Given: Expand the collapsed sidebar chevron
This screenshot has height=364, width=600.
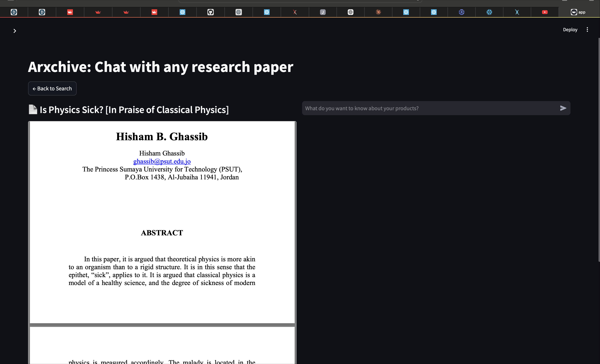Looking at the screenshot, I should pyautogui.click(x=15, y=31).
